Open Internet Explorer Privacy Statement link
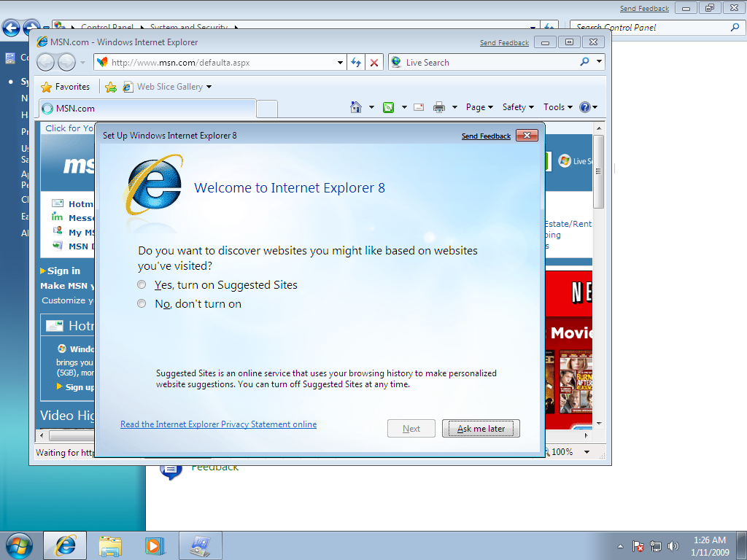The width and height of the screenshot is (747, 560). click(x=218, y=424)
